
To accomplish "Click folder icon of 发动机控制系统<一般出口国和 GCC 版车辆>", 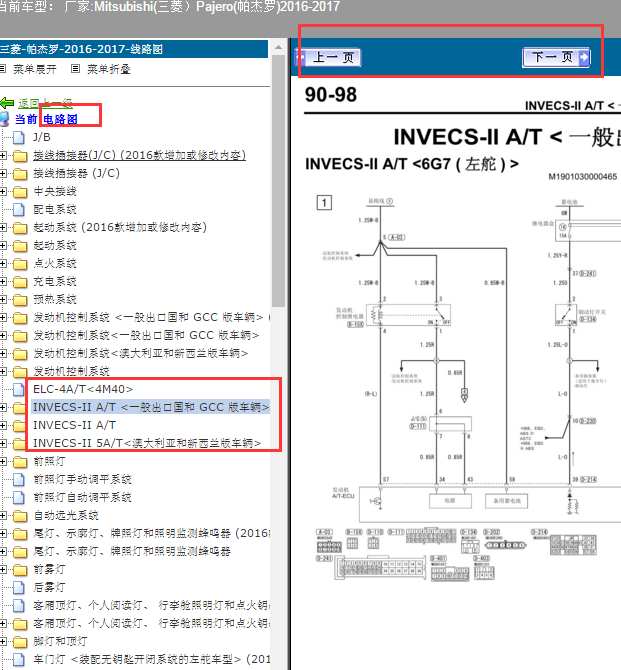I will [x=20, y=335].
